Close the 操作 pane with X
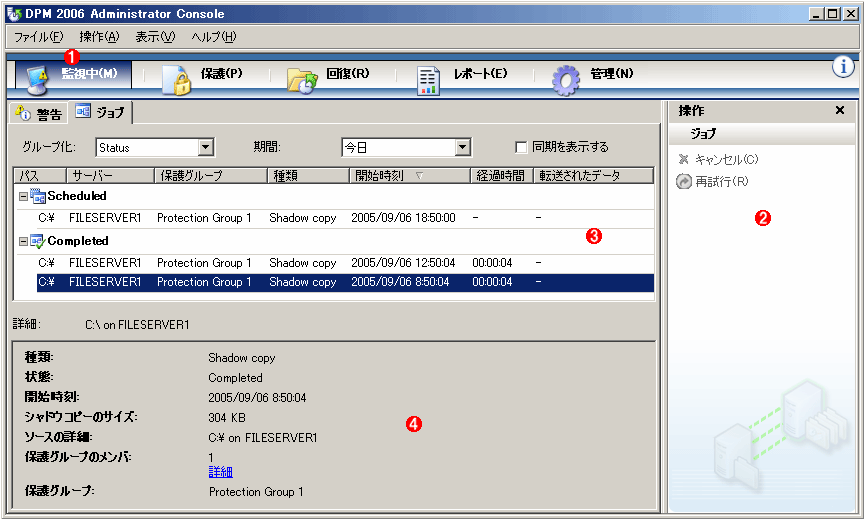Viewport: 864px width, 519px height. (840, 110)
